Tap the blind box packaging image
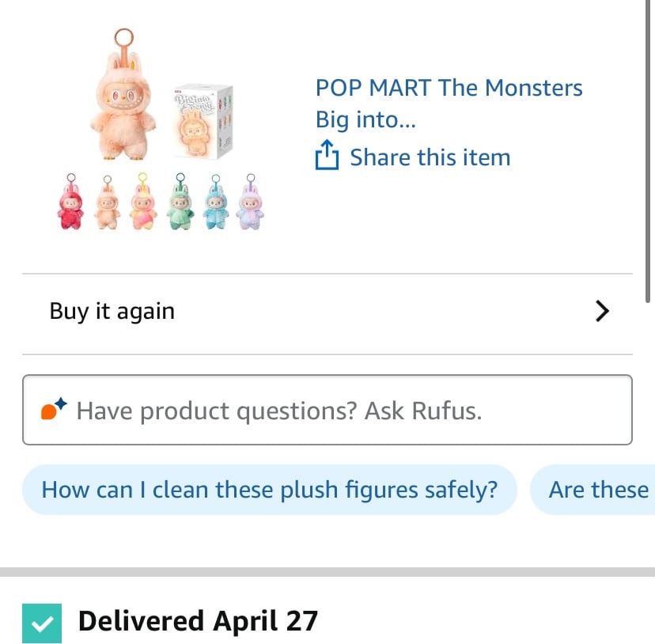Viewport: 655px width, 644px height. (203, 121)
